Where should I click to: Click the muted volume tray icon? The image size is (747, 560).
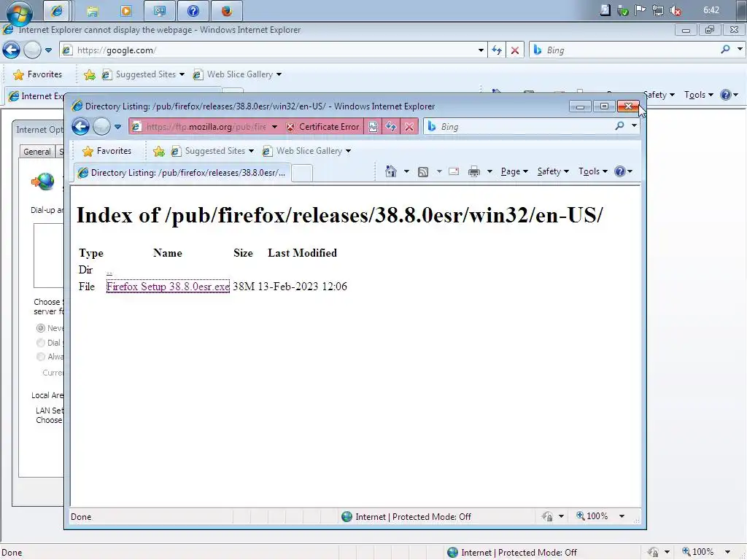(x=675, y=10)
